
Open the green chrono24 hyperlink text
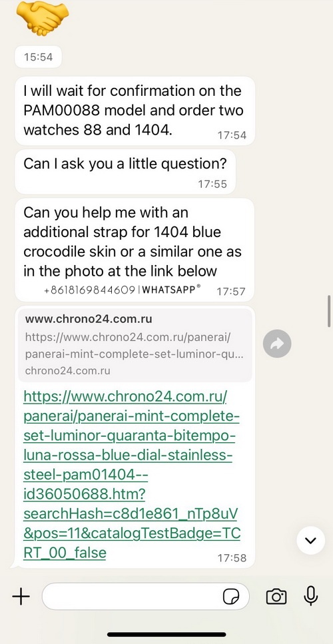(x=131, y=475)
